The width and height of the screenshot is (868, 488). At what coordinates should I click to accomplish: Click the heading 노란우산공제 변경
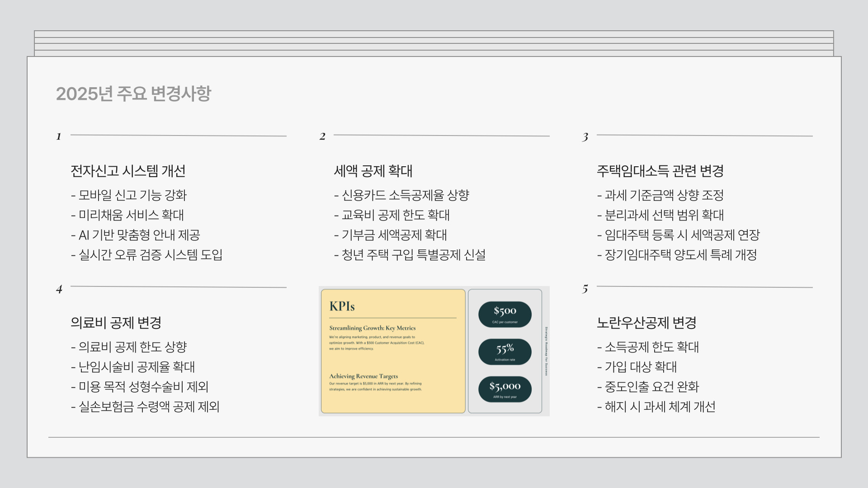click(646, 323)
